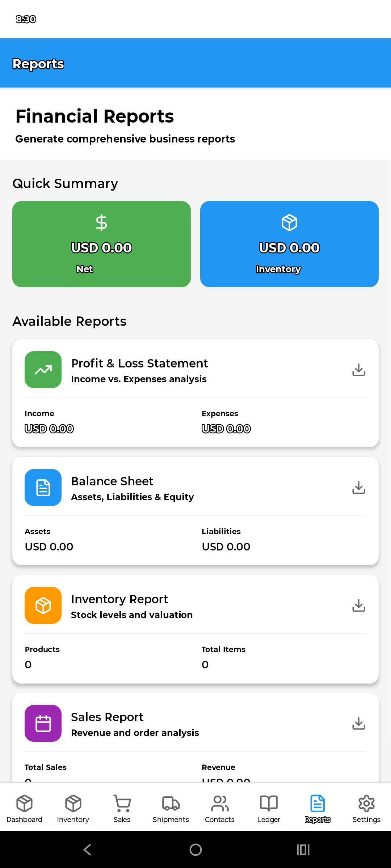Tap the Inventory Report download icon
391x868 pixels.
pyautogui.click(x=358, y=606)
